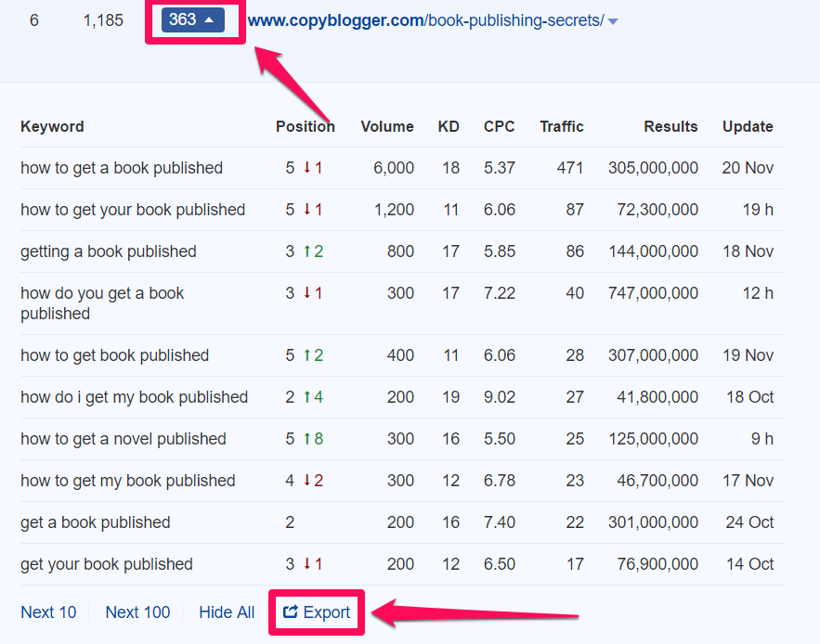Select keyword 'how to get a book published'
The image size is (820, 644).
(122, 169)
